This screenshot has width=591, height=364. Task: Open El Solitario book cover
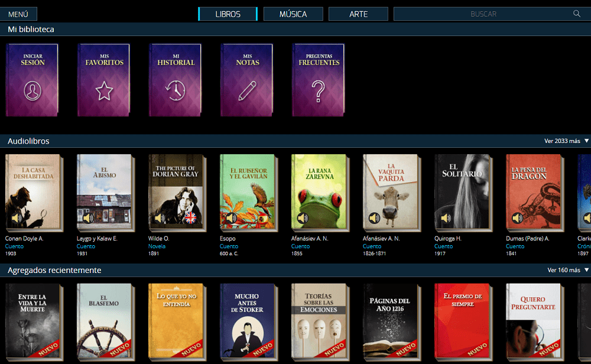pyautogui.click(x=463, y=193)
